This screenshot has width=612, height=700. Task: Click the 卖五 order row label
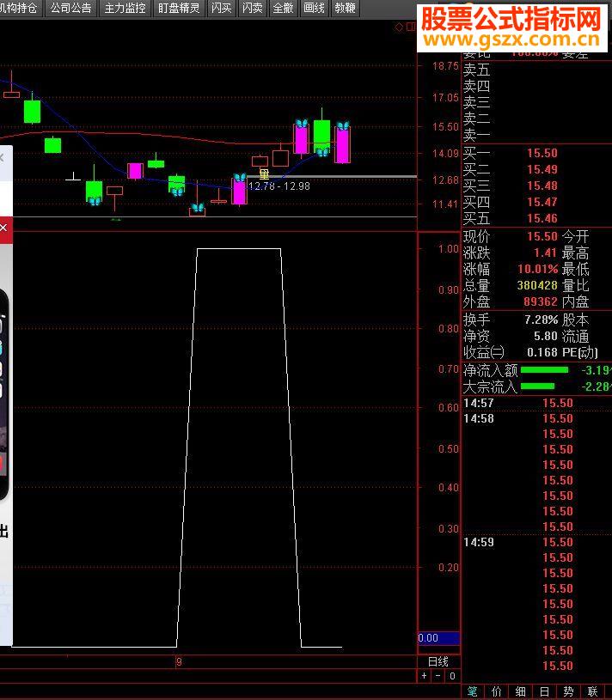point(477,70)
